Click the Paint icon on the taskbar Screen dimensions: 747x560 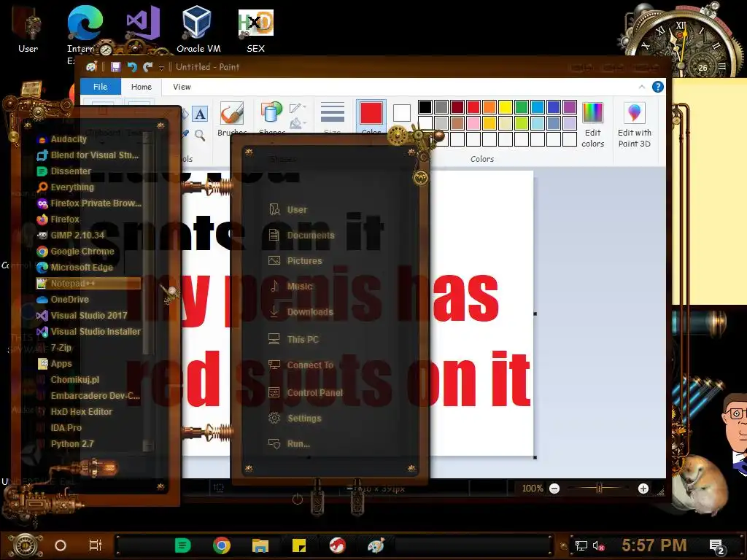376,545
